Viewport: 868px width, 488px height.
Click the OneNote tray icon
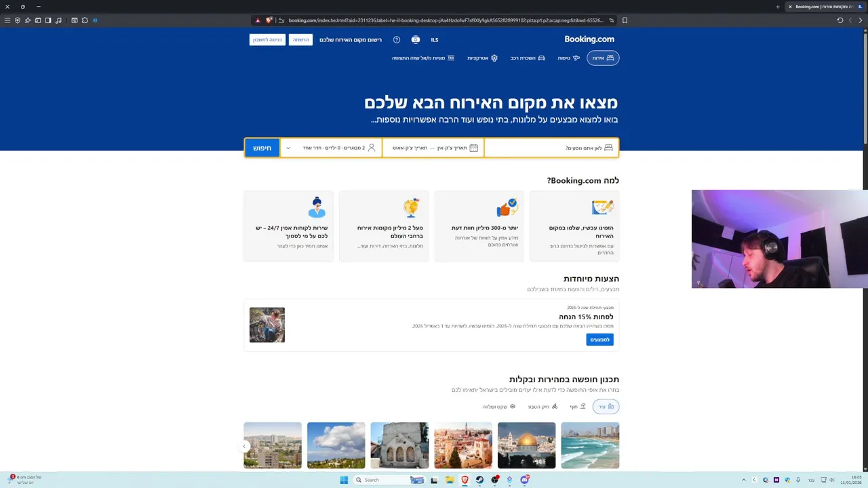click(776, 480)
